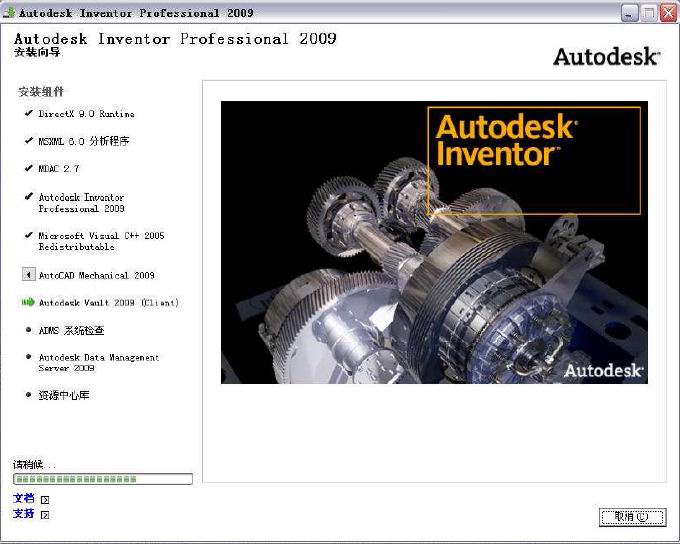
Task: Click green arrow beside Autodesk Vault 2009
Action: 28,302
